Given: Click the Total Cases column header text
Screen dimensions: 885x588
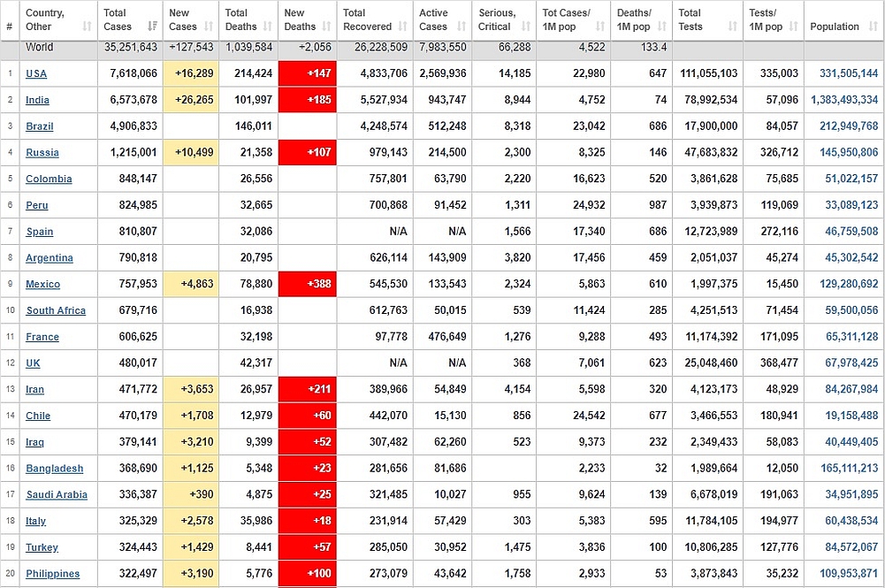Looking at the screenshot, I should click(x=118, y=19).
